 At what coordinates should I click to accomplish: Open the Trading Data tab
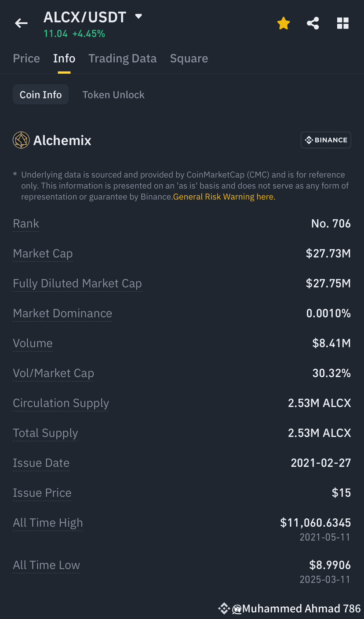pos(123,58)
